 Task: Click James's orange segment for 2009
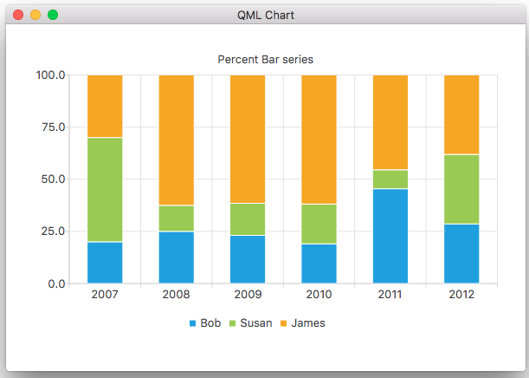(248, 139)
